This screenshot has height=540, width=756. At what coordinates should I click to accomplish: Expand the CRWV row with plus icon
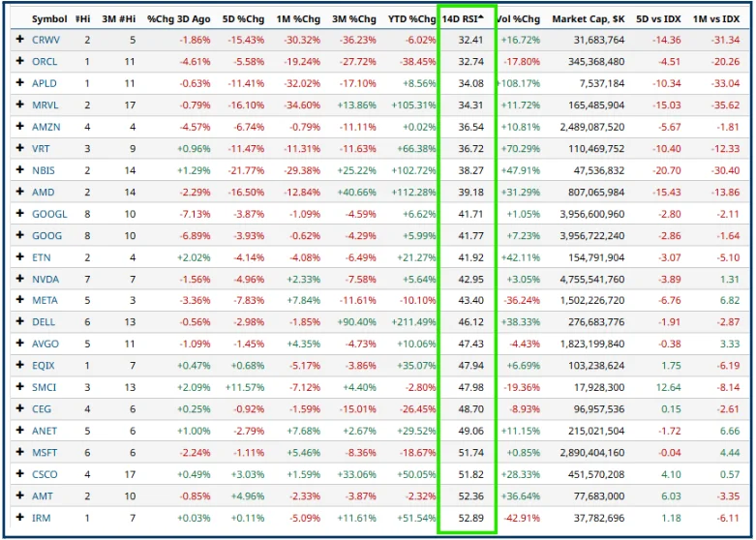point(19,39)
